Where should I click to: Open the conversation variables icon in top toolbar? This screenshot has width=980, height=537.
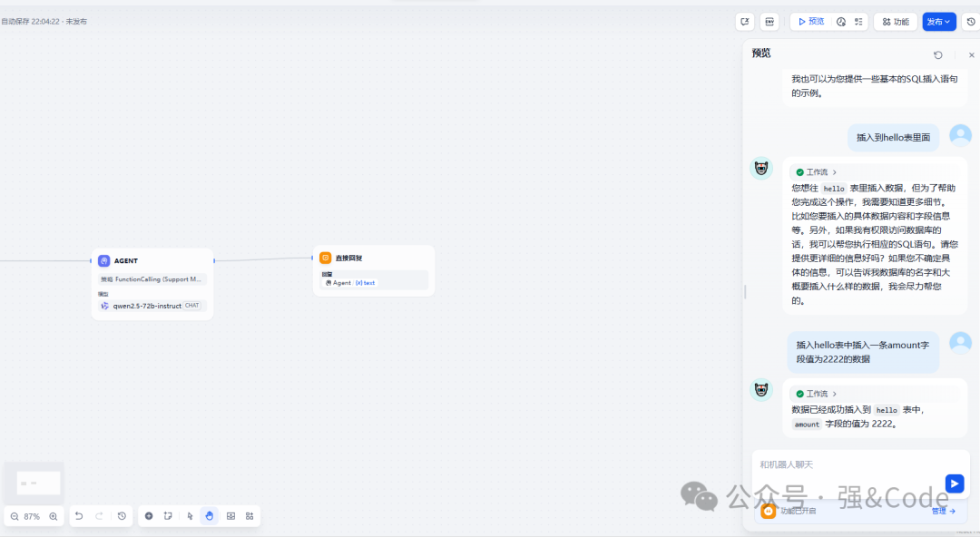[744, 21]
